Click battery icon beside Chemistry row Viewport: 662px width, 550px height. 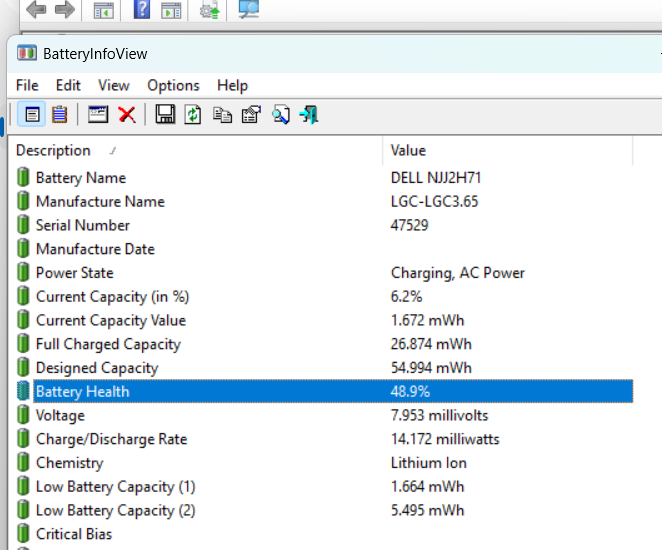[x=23, y=462]
